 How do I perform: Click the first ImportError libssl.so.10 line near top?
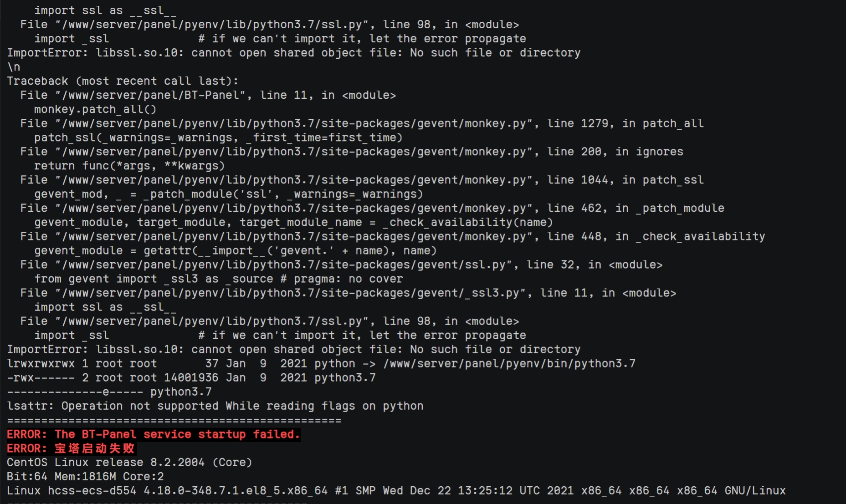click(294, 53)
